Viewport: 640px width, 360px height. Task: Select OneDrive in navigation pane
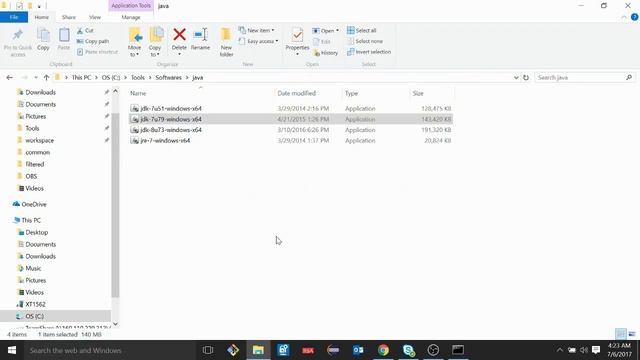[33, 204]
